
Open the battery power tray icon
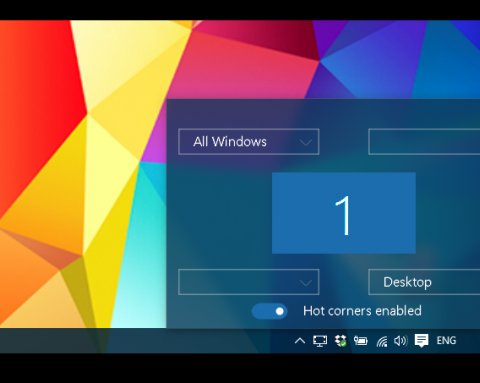pyautogui.click(x=361, y=341)
